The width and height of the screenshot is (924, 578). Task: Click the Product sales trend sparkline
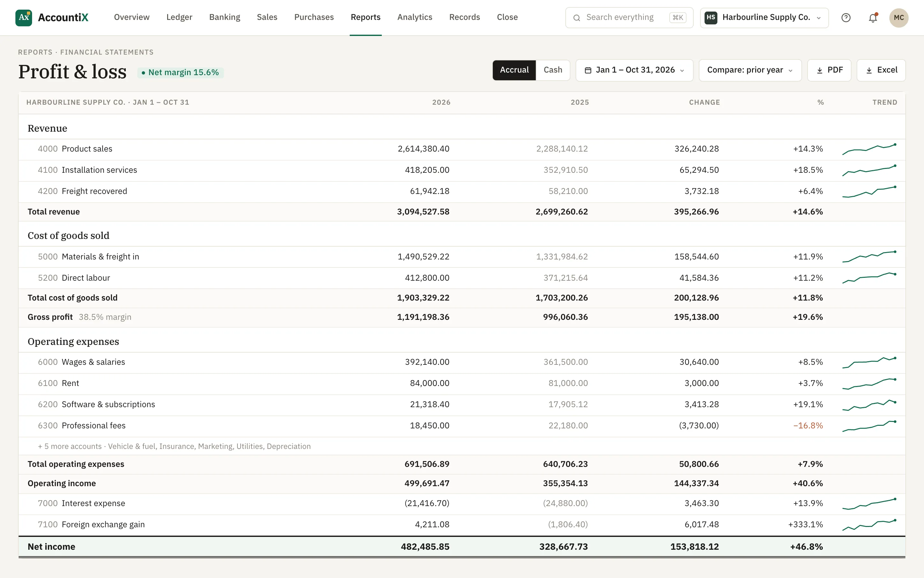pyautogui.click(x=869, y=149)
